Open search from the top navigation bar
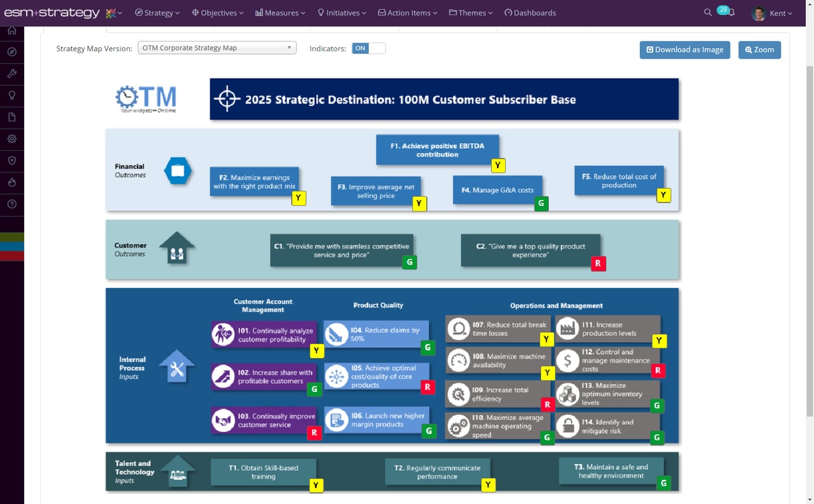 (708, 12)
